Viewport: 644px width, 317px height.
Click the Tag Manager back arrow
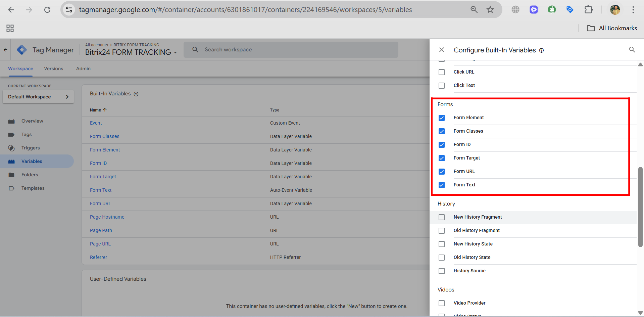point(5,50)
